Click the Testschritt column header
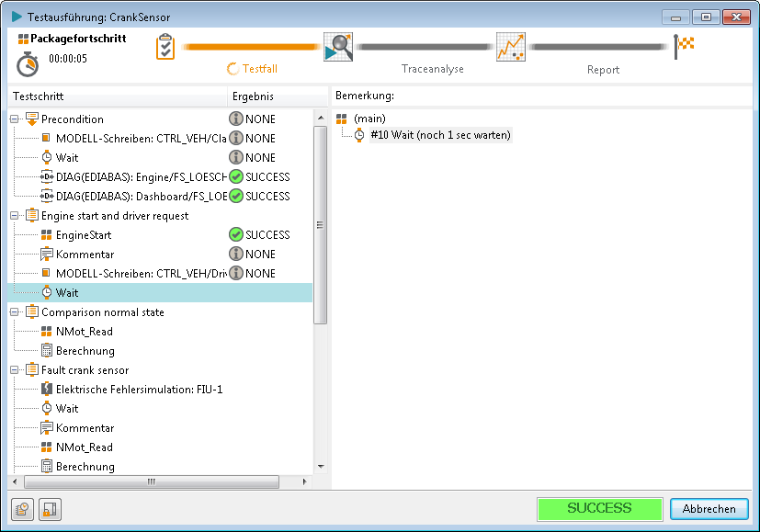Screen dimensions: 760x532 [x=118, y=96]
